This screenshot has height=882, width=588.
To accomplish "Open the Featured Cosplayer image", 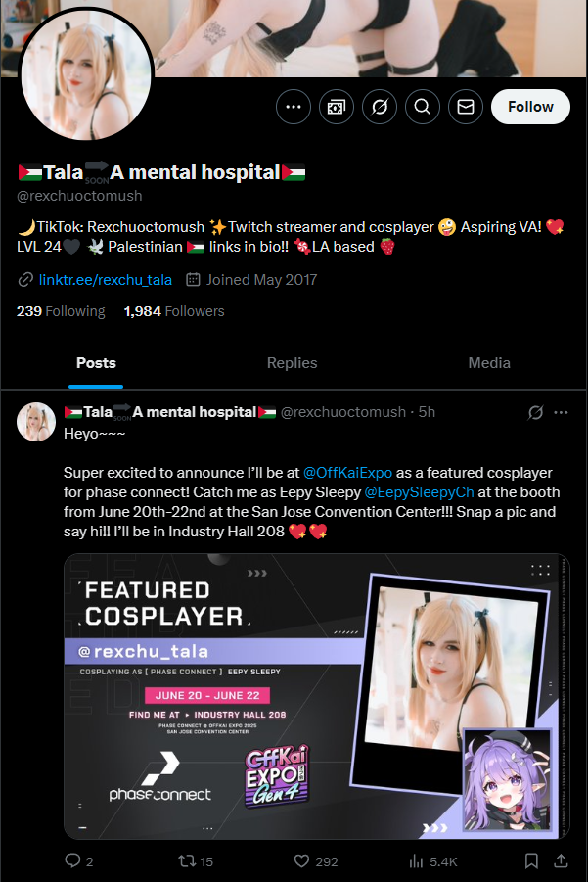I will tap(317, 696).
